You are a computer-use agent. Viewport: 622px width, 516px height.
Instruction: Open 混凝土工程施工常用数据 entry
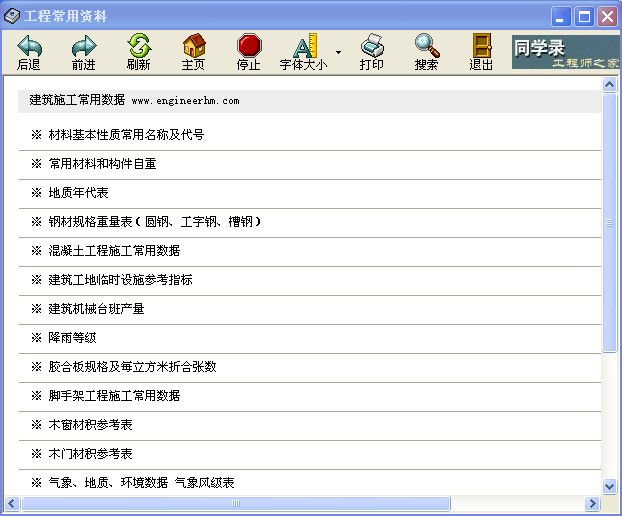tap(114, 251)
